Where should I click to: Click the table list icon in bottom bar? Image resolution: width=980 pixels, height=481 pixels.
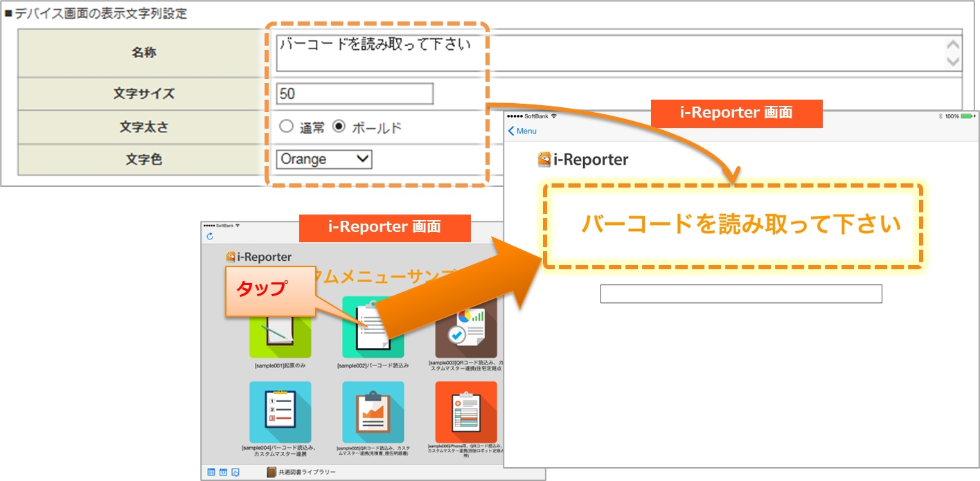[211, 472]
